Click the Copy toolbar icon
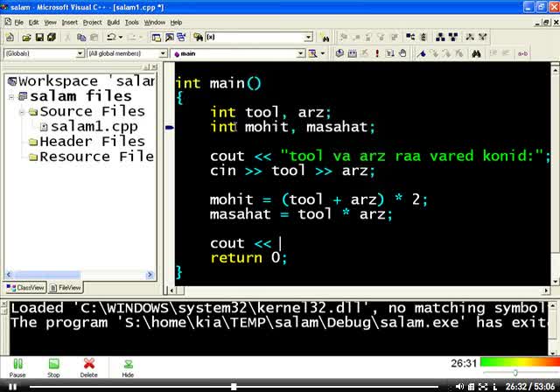 (x=81, y=37)
